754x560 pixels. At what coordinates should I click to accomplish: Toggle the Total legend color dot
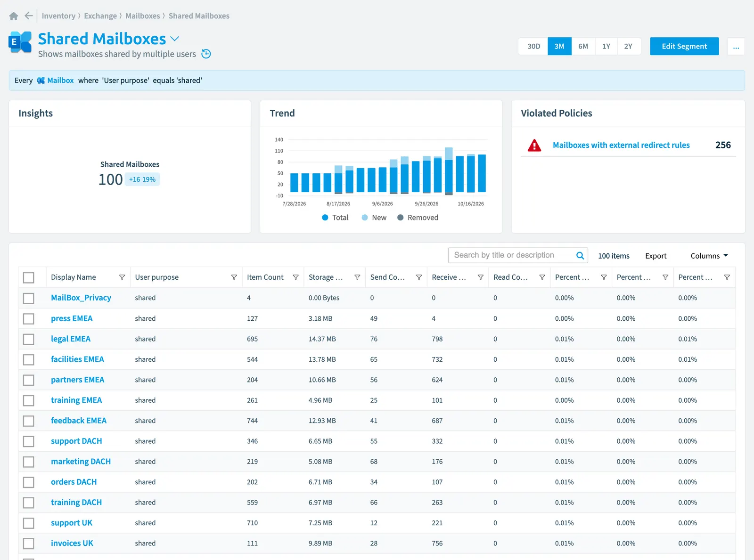pyautogui.click(x=325, y=218)
